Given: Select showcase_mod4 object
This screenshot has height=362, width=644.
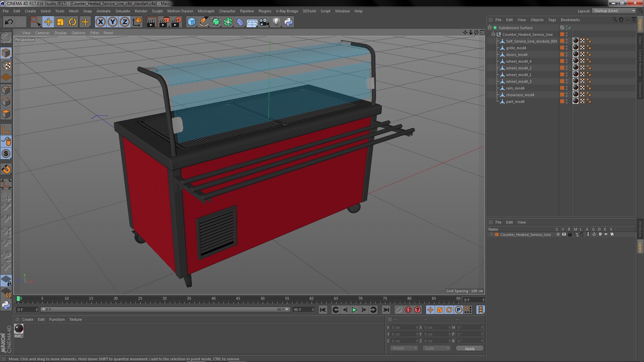Looking at the screenshot, I should (x=520, y=95).
